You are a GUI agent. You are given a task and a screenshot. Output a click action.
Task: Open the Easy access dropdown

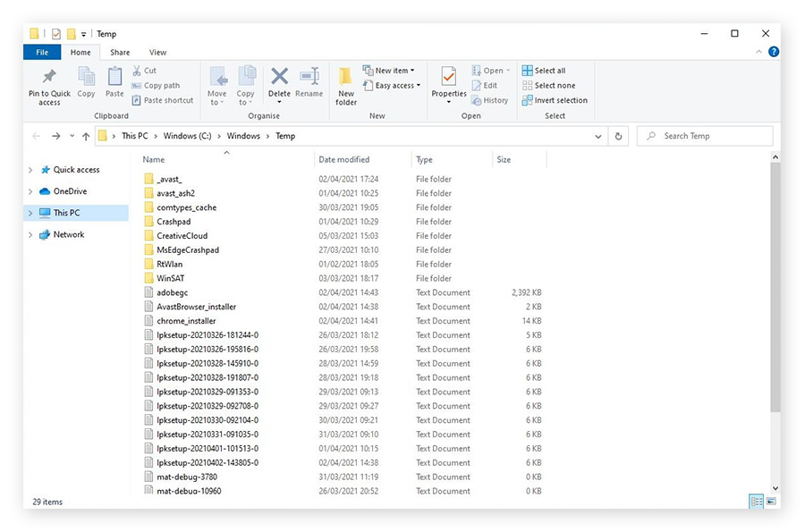pos(394,86)
